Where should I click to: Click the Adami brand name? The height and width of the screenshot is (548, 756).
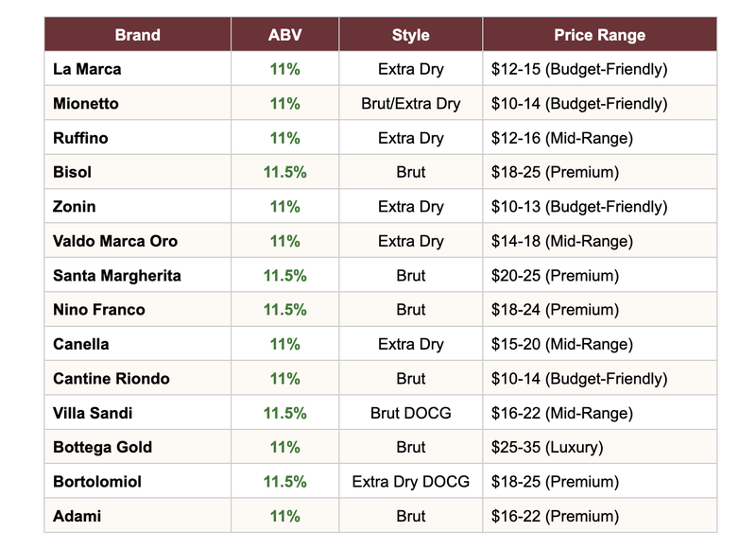click(77, 516)
